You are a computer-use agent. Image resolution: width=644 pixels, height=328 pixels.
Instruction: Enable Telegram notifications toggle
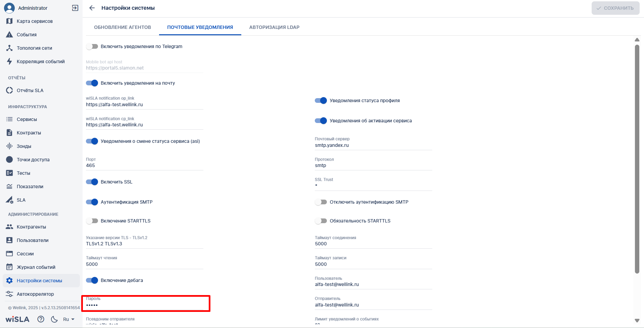92,46
